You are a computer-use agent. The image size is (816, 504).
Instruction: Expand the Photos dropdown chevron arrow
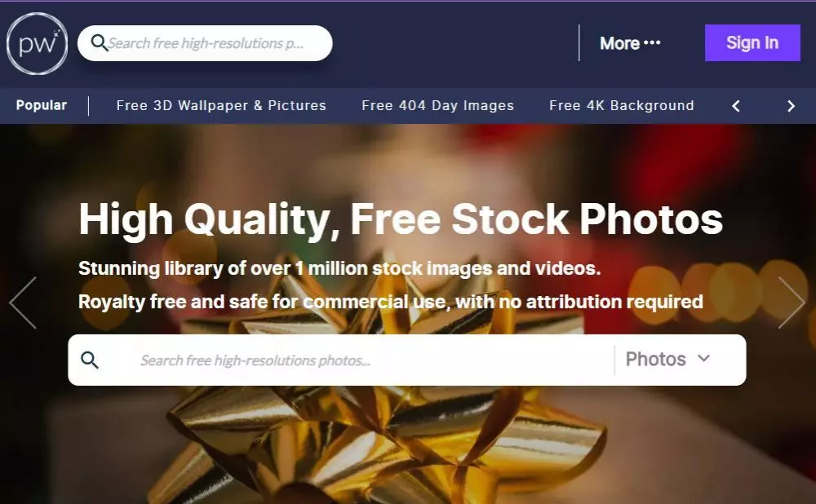point(703,358)
